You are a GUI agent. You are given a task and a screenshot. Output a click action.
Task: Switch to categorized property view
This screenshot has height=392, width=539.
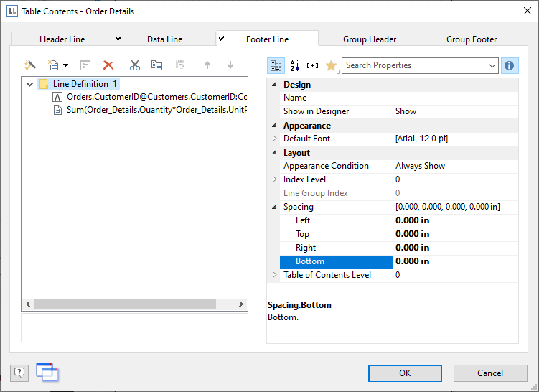point(276,65)
